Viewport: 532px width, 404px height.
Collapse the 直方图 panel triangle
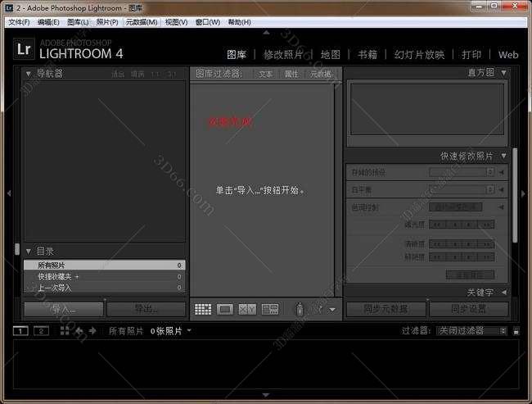504,73
